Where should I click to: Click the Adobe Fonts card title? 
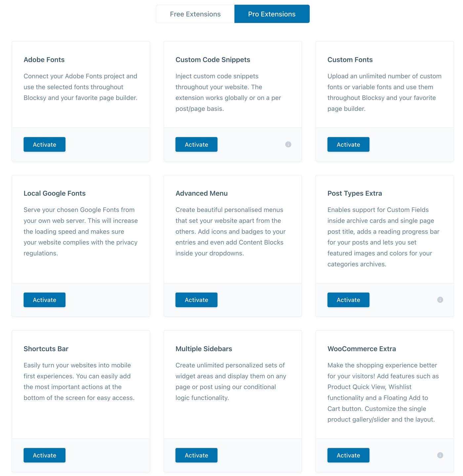click(x=44, y=60)
